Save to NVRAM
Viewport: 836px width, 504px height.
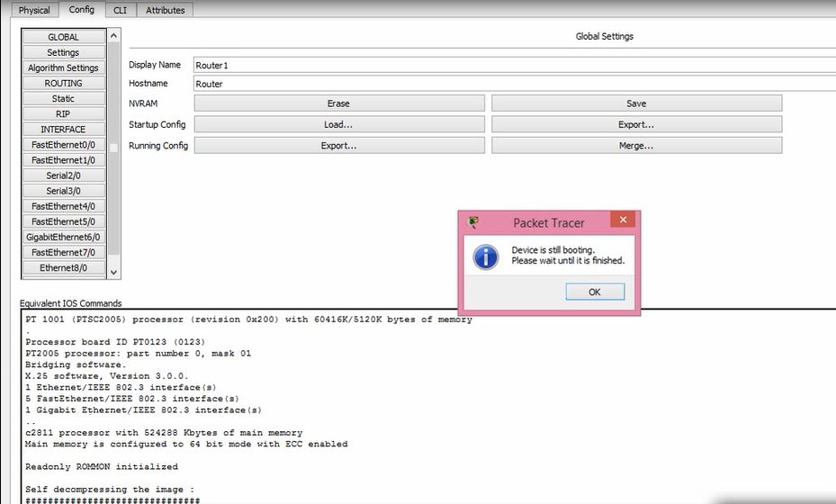[x=636, y=103]
